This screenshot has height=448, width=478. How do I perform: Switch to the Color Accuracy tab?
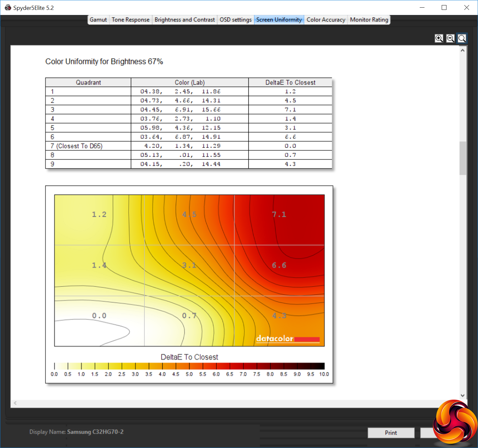pos(326,20)
